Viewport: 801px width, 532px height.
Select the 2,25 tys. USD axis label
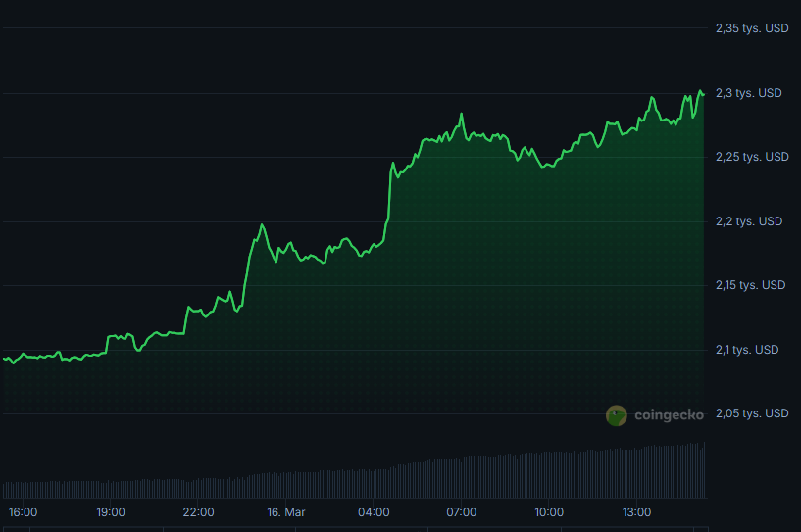click(x=752, y=157)
